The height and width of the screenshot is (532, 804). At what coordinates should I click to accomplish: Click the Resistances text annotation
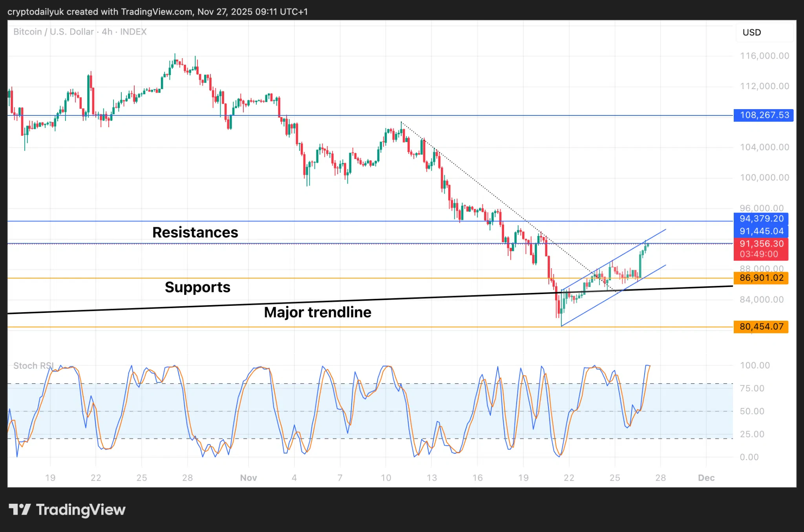tap(195, 232)
